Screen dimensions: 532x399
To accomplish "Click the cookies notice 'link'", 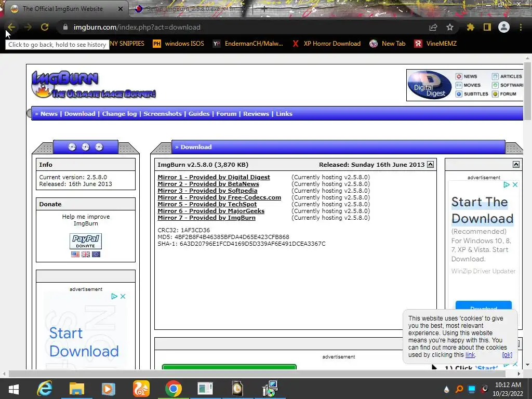I will [470, 354].
